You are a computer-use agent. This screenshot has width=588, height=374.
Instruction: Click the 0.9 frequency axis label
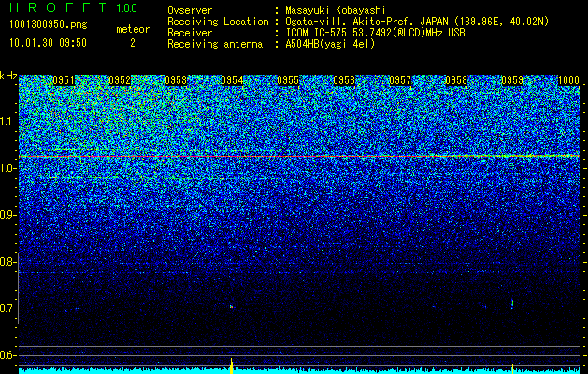[7, 215]
